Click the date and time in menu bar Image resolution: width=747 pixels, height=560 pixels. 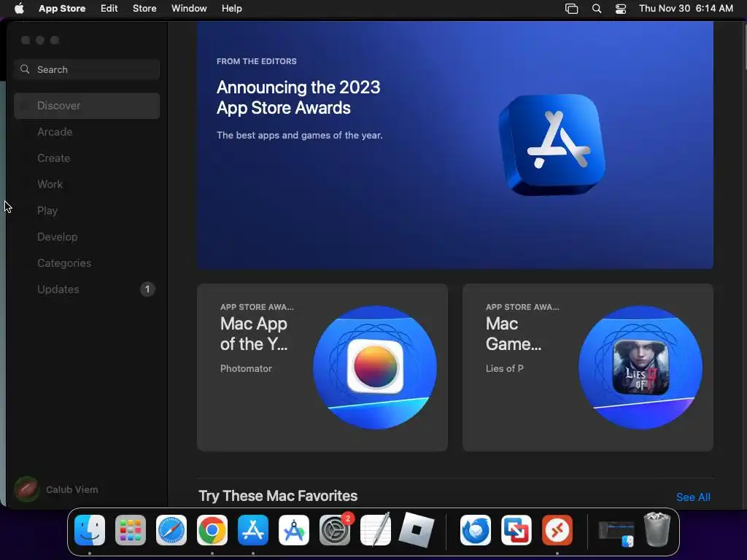pos(686,9)
